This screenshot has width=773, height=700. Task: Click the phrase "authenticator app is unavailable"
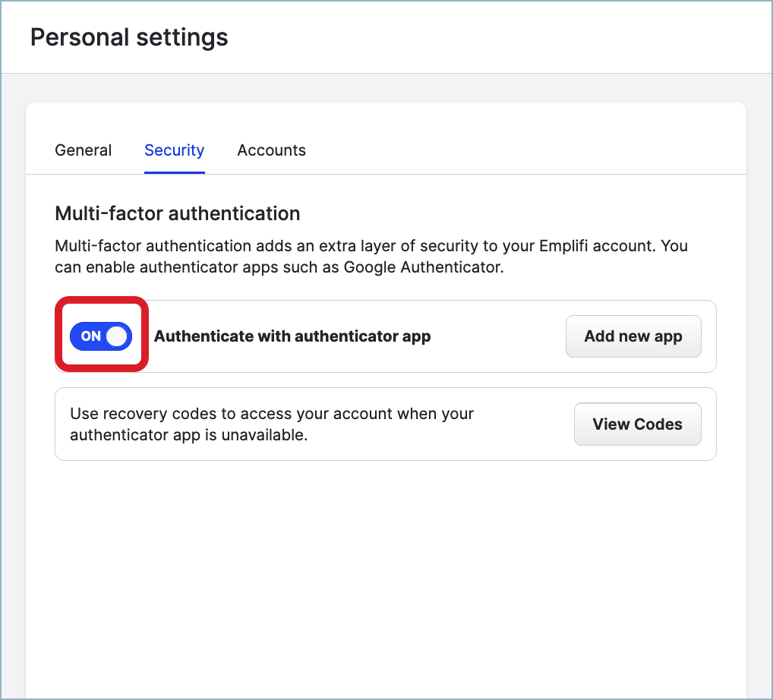[x=188, y=435]
